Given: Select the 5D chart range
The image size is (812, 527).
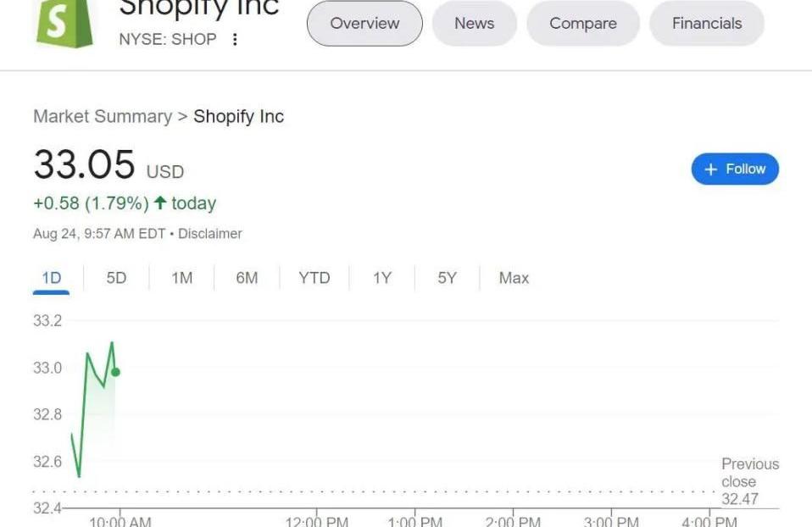Looking at the screenshot, I should (116, 278).
